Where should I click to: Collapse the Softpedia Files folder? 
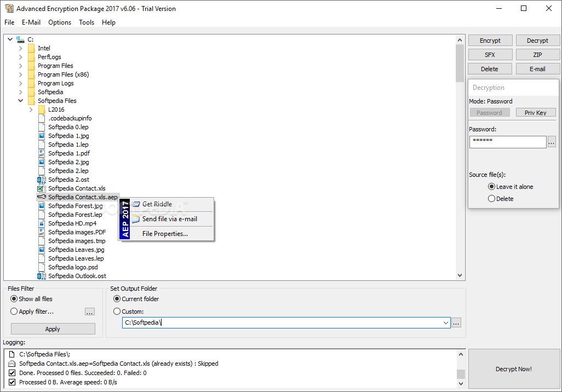click(x=20, y=101)
